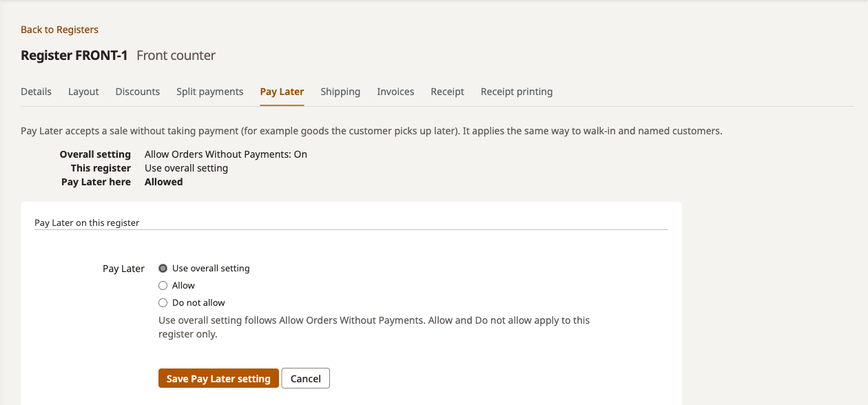The height and width of the screenshot is (405, 868).
Task: Select the Pay Later tab
Action: point(282,92)
